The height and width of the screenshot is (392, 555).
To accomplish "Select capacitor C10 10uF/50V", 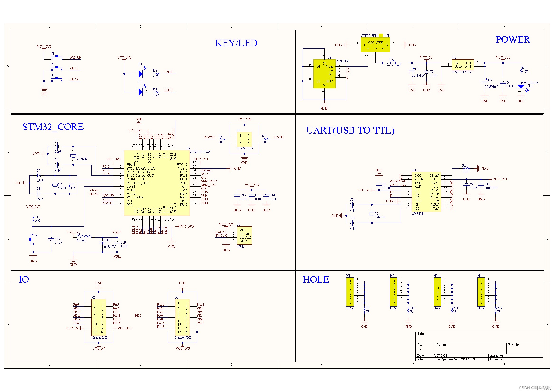I will tap(481, 185).
